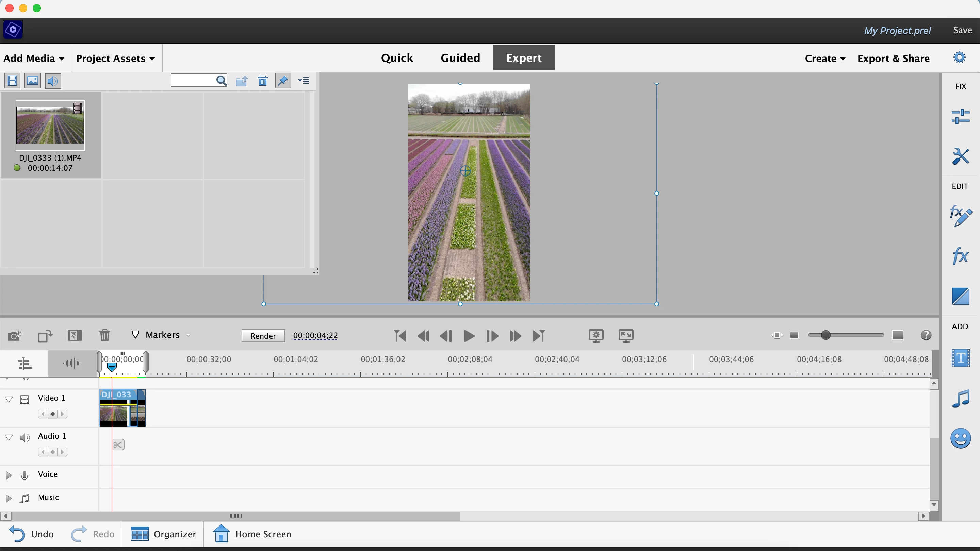This screenshot has height=551, width=980.
Task: Open the Adjust panel sliders icon
Action: click(x=960, y=116)
